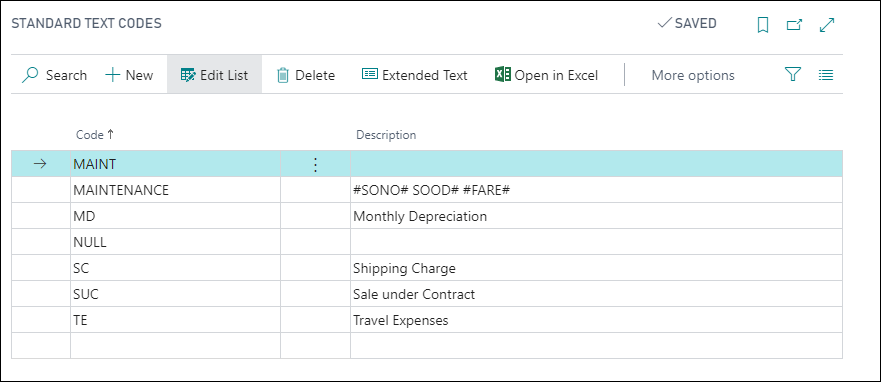
Task: Expand page with diagonal arrows icon
Action: click(x=827, y=25)
